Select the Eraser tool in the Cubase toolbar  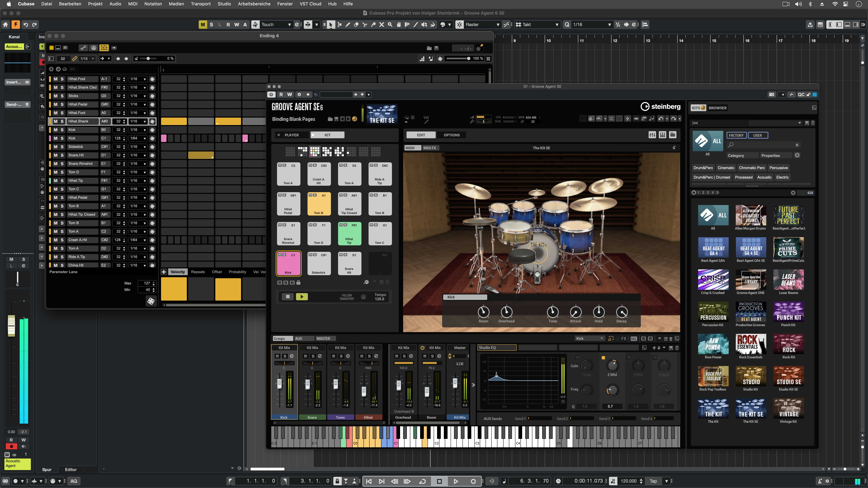pyautogui.click(x=356, y=24)
